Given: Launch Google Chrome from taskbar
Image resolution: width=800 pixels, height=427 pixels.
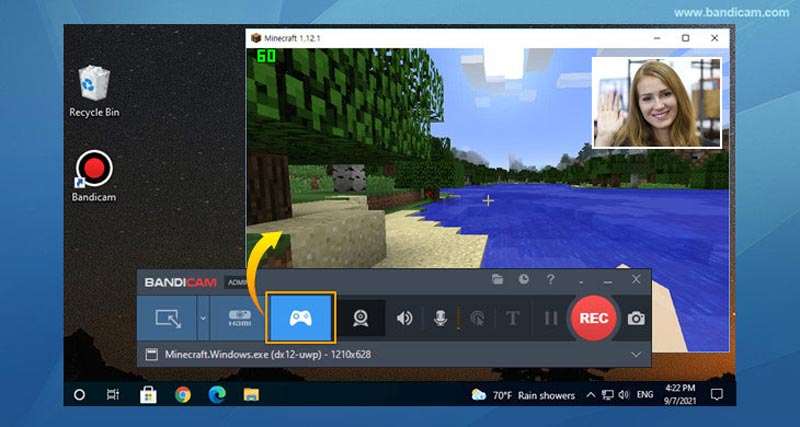Looking at the screenshot, I should coord(183,394).
